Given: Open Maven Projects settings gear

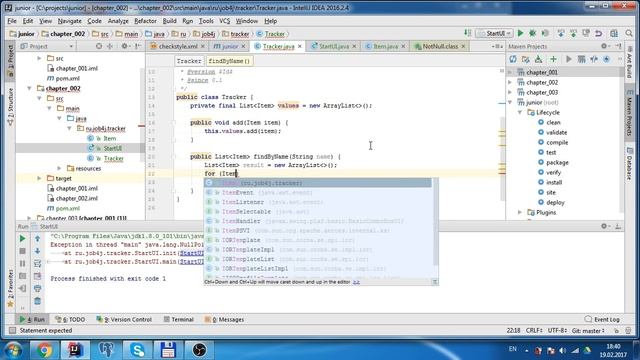Looking at the screenshot, I should point(605,46).
